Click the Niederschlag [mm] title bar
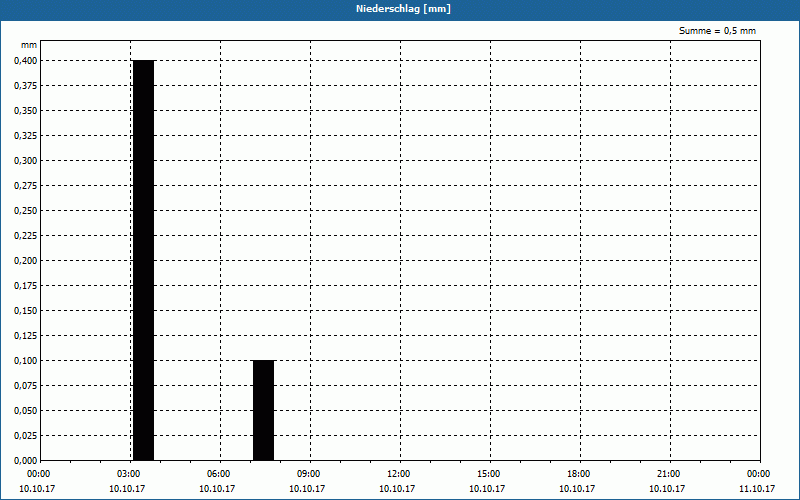This screenshot has height=500, width=800. pyautogui.click(x=400, y=9)
